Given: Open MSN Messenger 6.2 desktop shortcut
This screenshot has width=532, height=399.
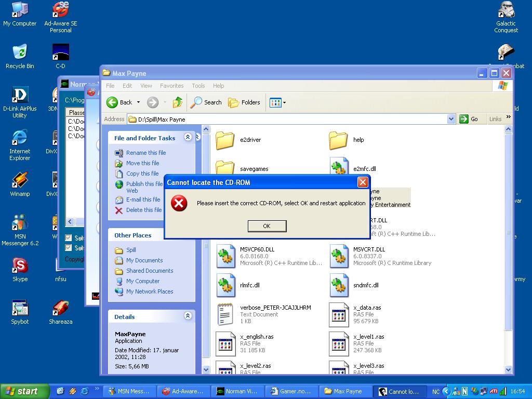Looking at the screenshot, I should (20, 230).
